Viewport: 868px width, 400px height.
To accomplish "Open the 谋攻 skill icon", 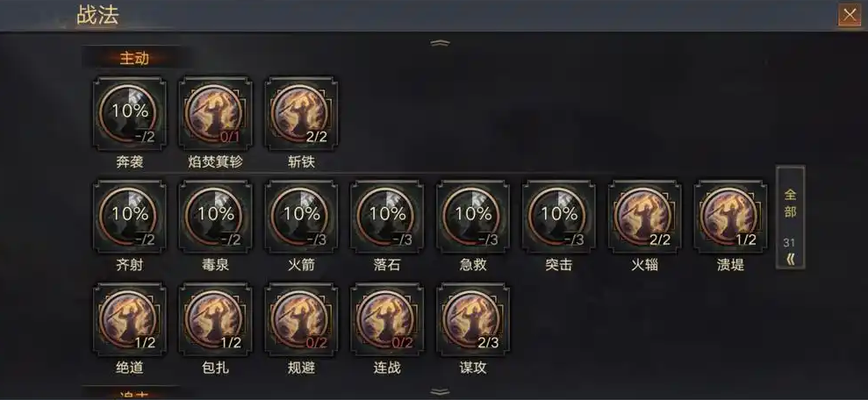I will pos(473,320).
